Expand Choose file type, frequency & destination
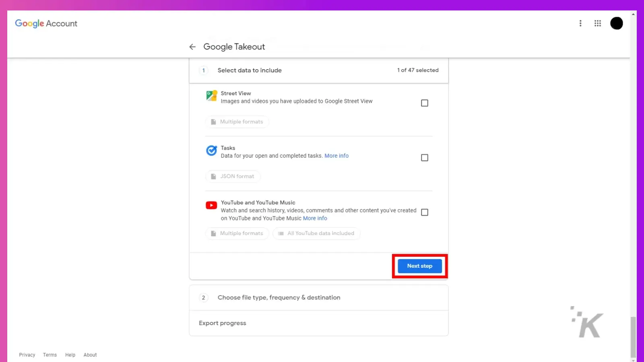 [319, 298]
